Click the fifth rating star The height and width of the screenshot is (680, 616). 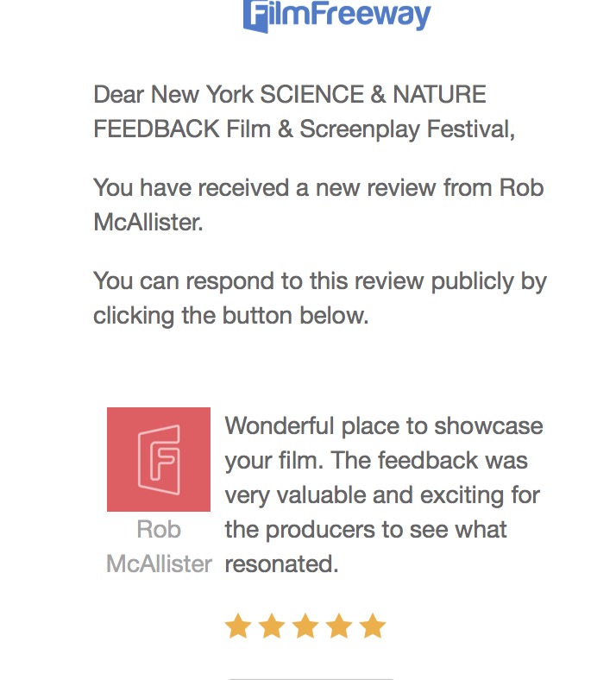point(372,626)
